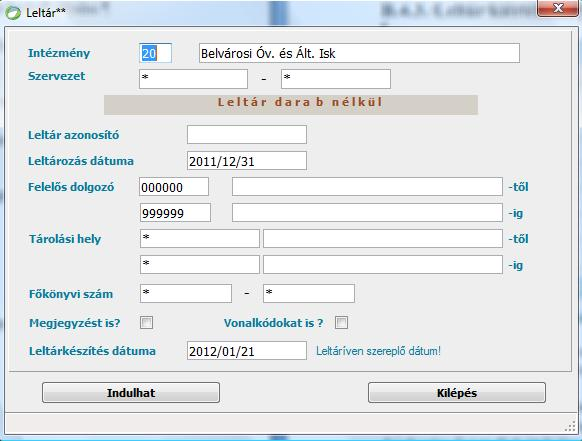Screen dimensions: 582x441
Task: Click the Leltáríven szereplő dátum! note
Action: (x=378, y=351)
